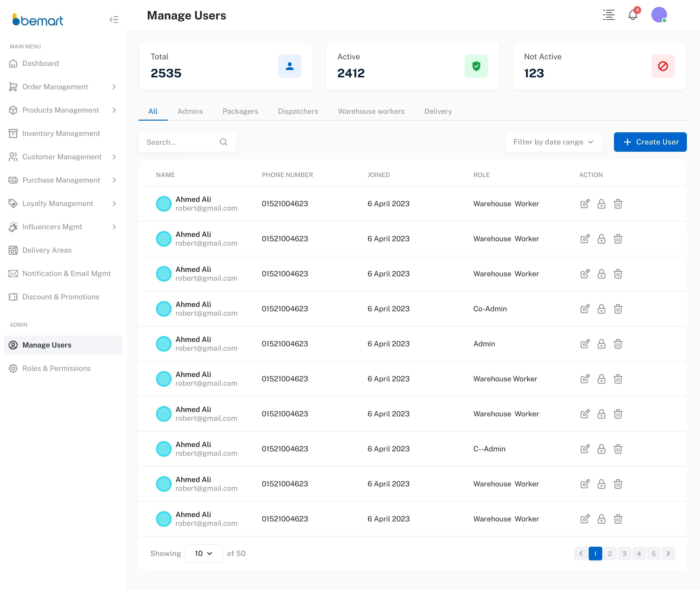Click the Dashboard home icon

point(13,63)
